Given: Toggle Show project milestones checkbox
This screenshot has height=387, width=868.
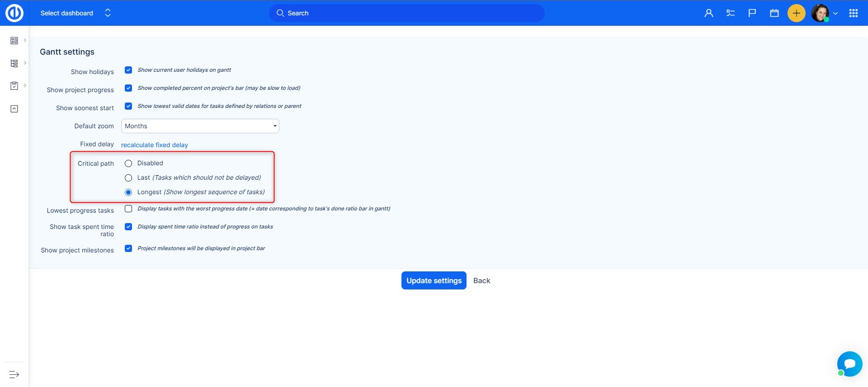Looking at the screenshot, I should coord(128,248).
